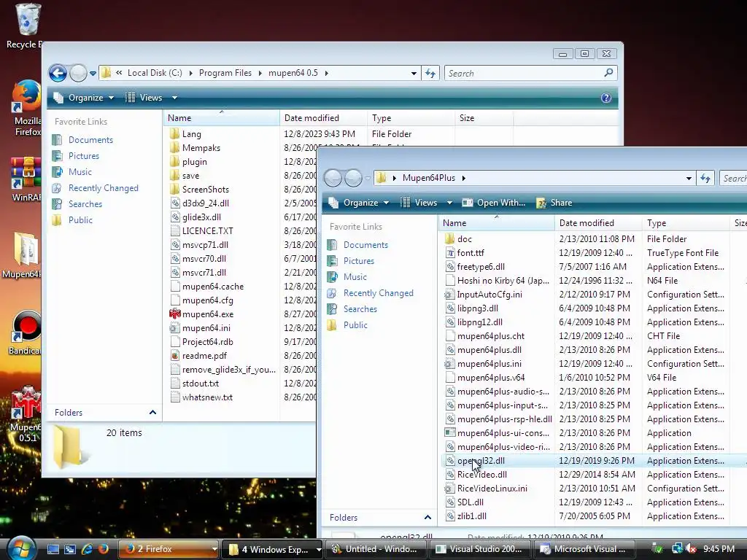Select the mupen64.exe application icon
Viewport: 747px width, 560px height.
coord(175,314)
